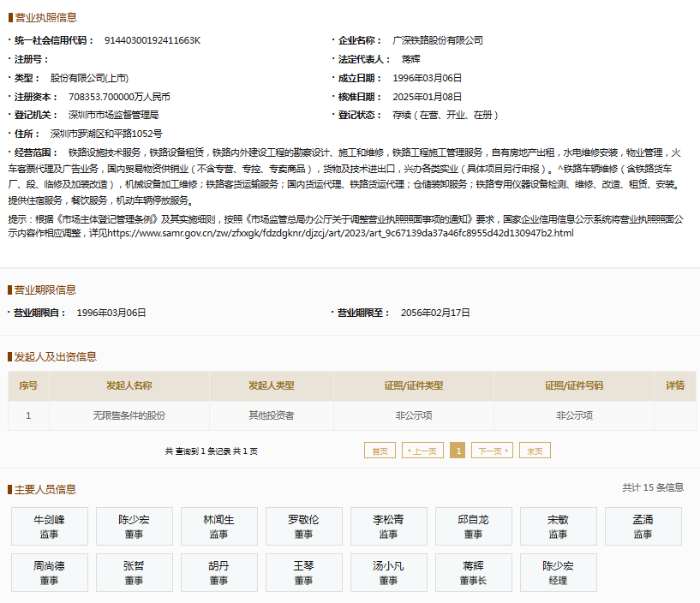Select page number 1 in pagination
This screenshot has width=700, height=603.
458,451
